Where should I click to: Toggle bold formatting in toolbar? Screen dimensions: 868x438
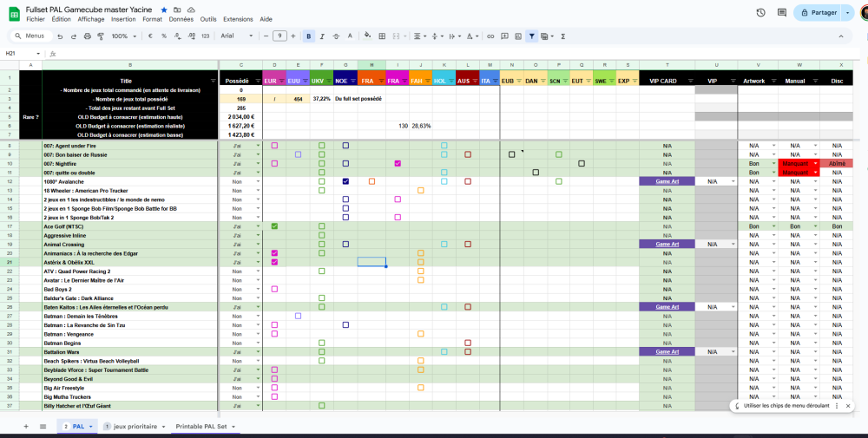(308, 36)
